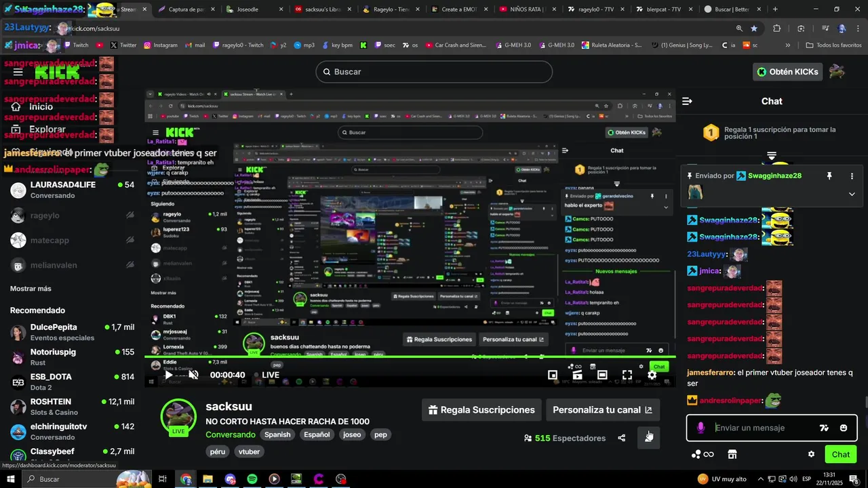Open Todos los favoritos folder

[833, 45]
